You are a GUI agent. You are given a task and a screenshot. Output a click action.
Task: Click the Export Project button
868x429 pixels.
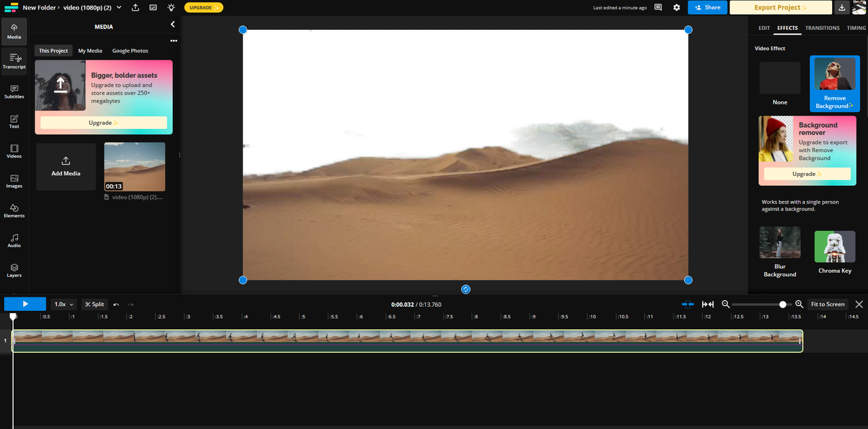pyautogui.click(x=781, y=7)
